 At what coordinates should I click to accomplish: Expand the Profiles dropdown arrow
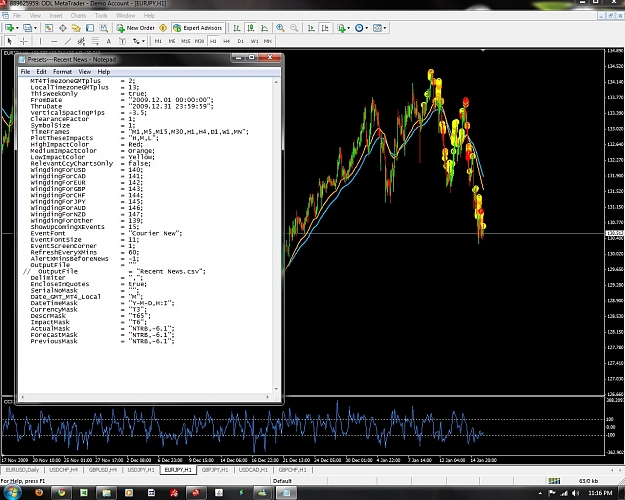(35, 28)
